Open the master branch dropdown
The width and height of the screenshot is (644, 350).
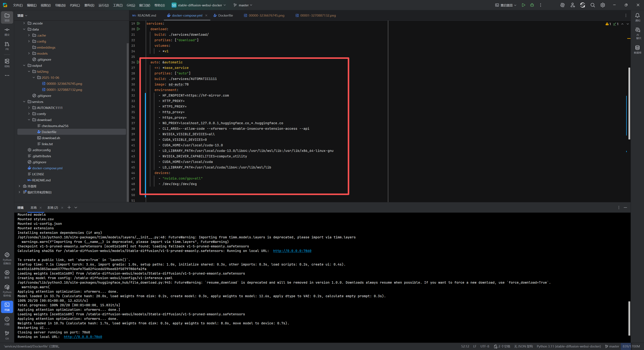(x=243, y=5)
